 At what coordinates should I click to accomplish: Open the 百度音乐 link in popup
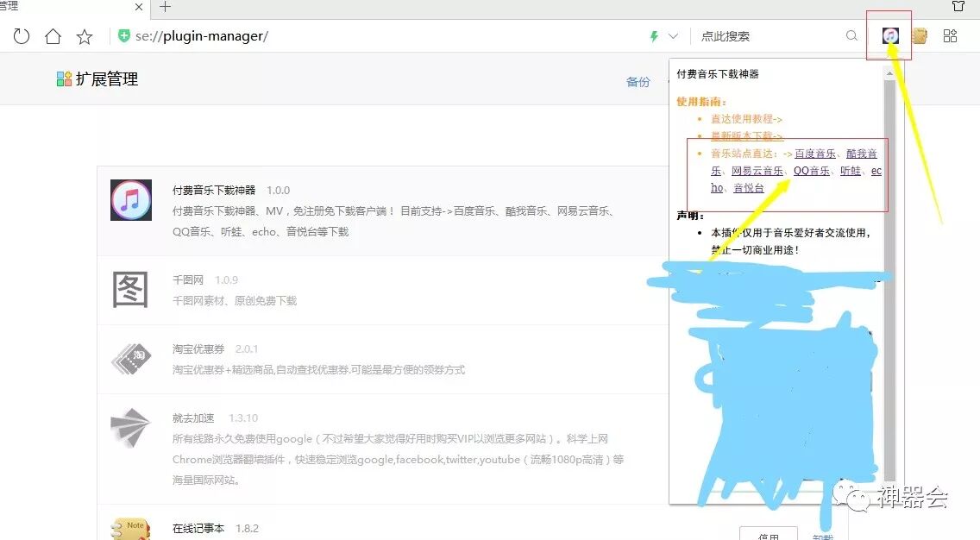(x=815, y=154)
